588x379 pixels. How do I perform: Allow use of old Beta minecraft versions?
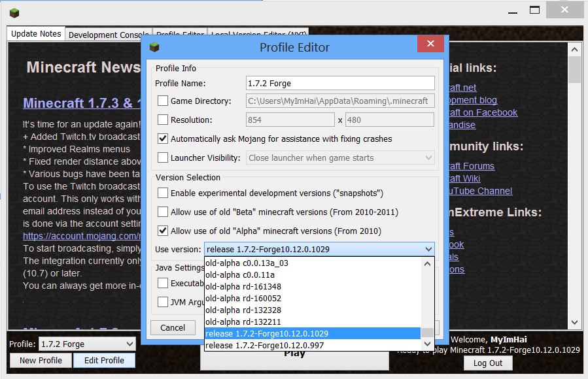(163, 212)
